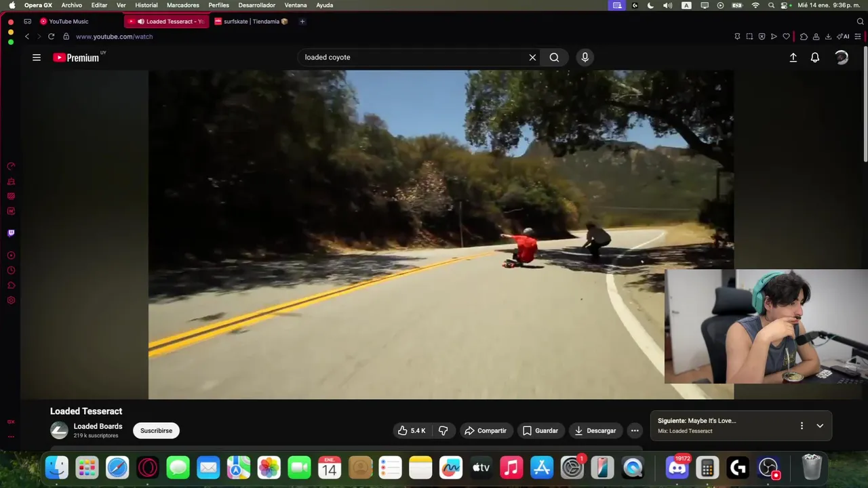Viewport: 868px width, 488px height.
Task: Open Opera Easy Setup sliders icon
Action: [x=858, y=37]
